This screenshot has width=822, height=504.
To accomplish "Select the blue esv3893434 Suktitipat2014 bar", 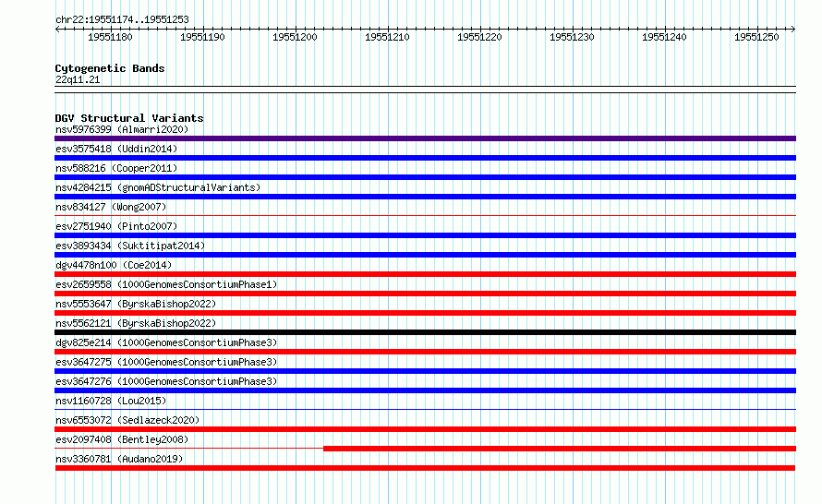I will (425, 255).
